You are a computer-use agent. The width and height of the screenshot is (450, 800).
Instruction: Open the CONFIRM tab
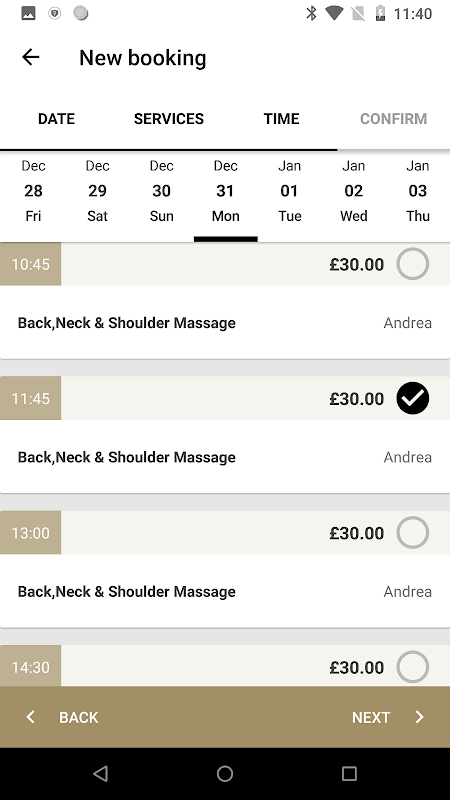tap(393, 119)
